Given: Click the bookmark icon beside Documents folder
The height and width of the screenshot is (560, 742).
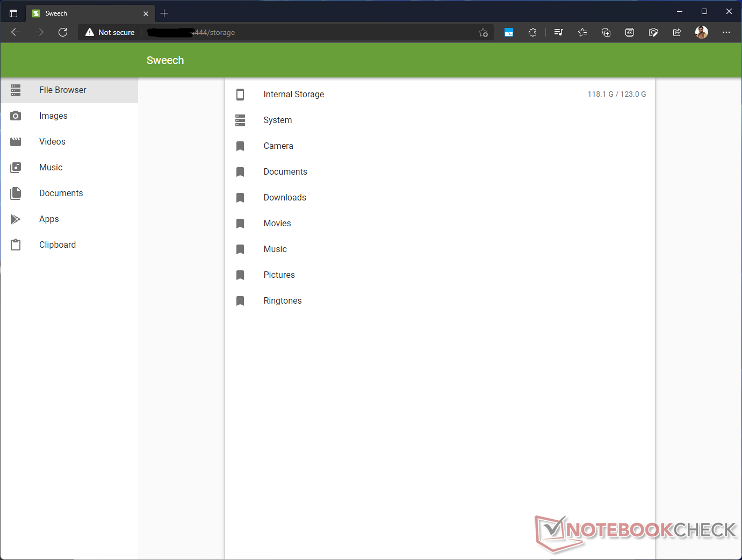Looking at the screenshot, I should [x=240, y=172].
